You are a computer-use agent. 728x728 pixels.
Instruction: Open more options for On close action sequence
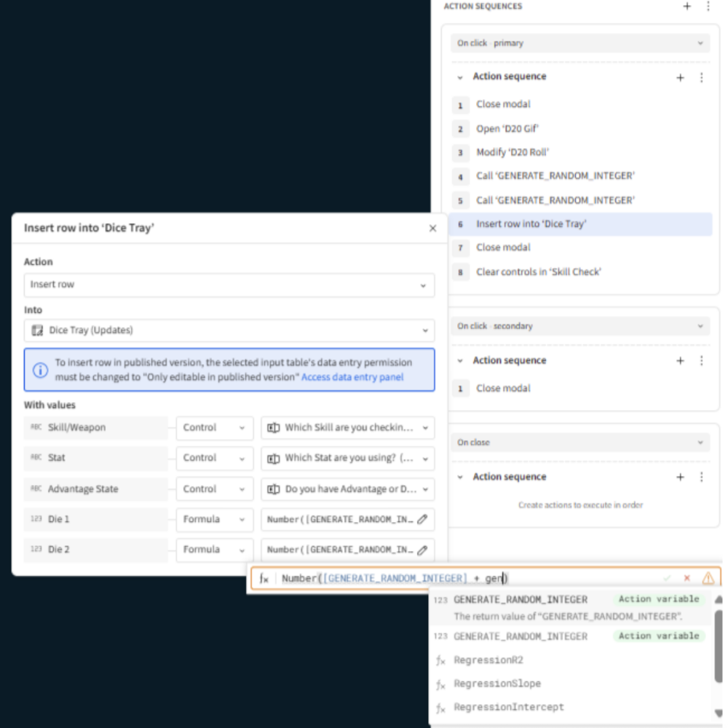[x=702, y=478]
